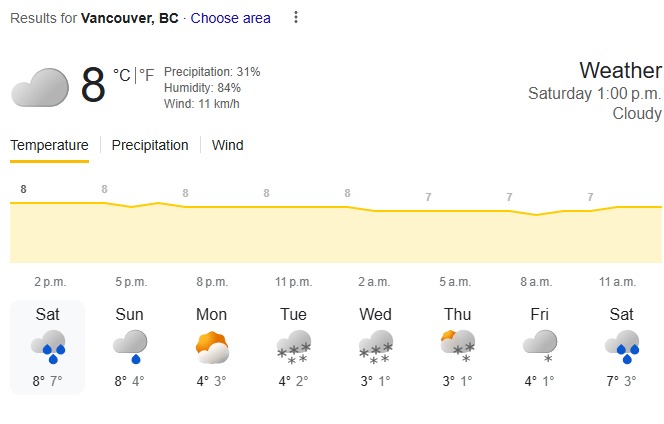The image size is (664, 424).
Task: Select Sunday's light rain forecast icon
Action: [x=129, y=345]
